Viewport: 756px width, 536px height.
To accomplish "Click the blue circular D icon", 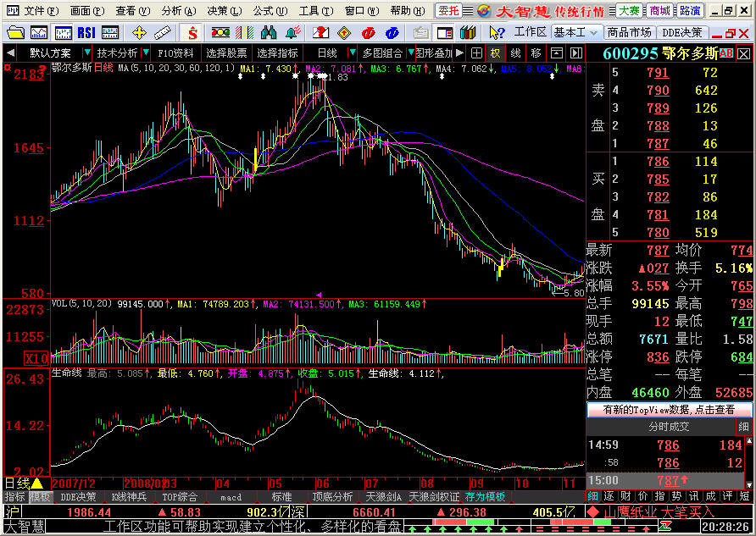I will 392,33.
